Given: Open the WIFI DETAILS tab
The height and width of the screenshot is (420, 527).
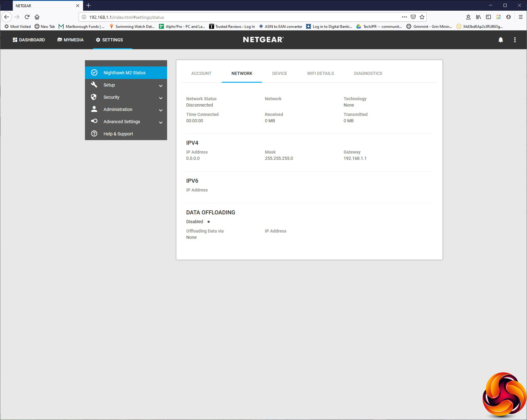Looking at the screenshot, I should click(x=320, y=73).
